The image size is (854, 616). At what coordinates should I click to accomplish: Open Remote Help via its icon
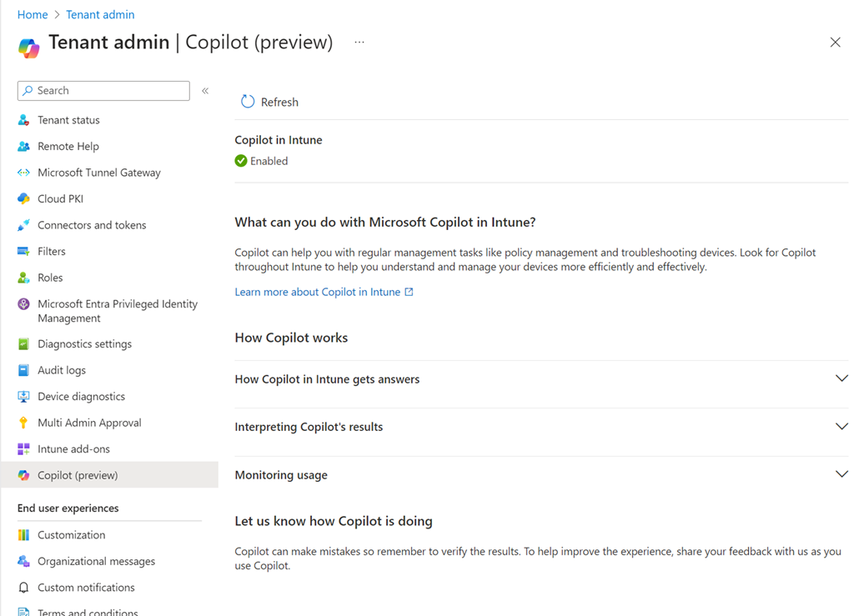click(23, 147)
